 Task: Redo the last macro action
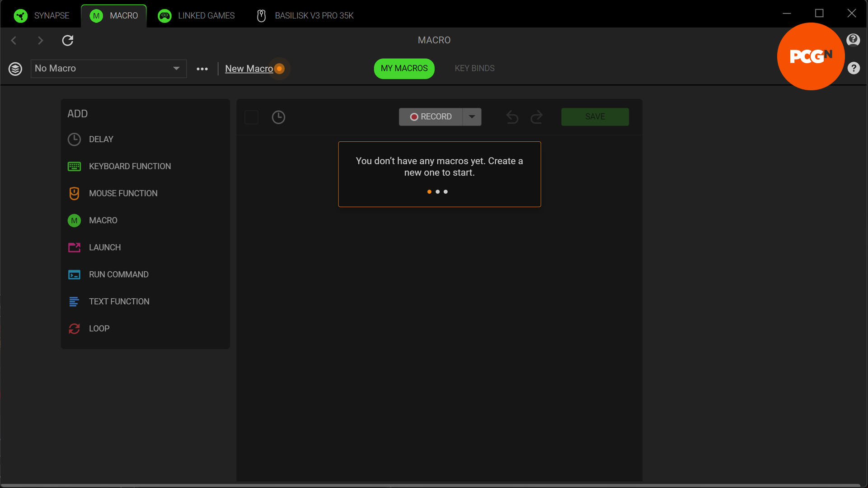coord(537,117)
